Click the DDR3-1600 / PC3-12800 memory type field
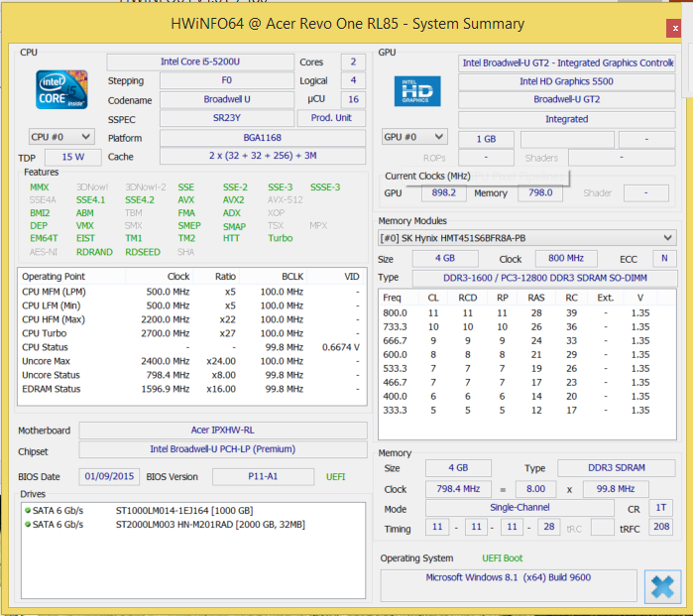Screen dimensions: 693x616 (x=545, y=278)
